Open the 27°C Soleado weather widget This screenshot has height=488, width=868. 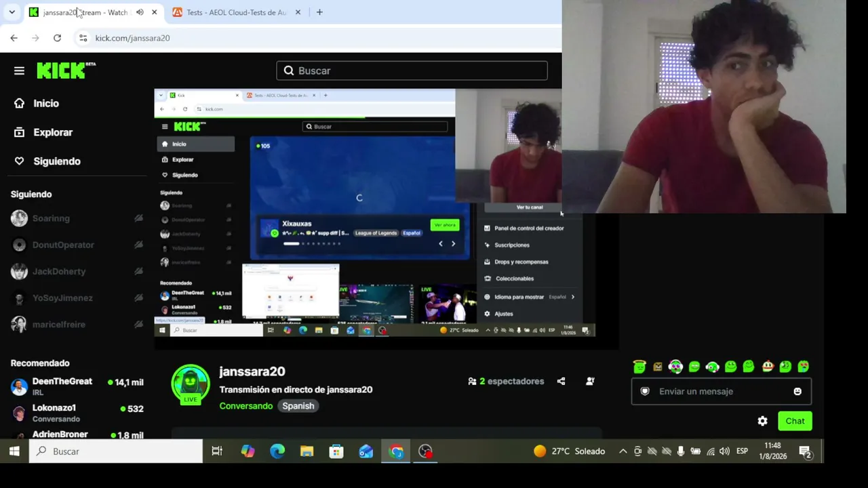click(x=569, y=451)
